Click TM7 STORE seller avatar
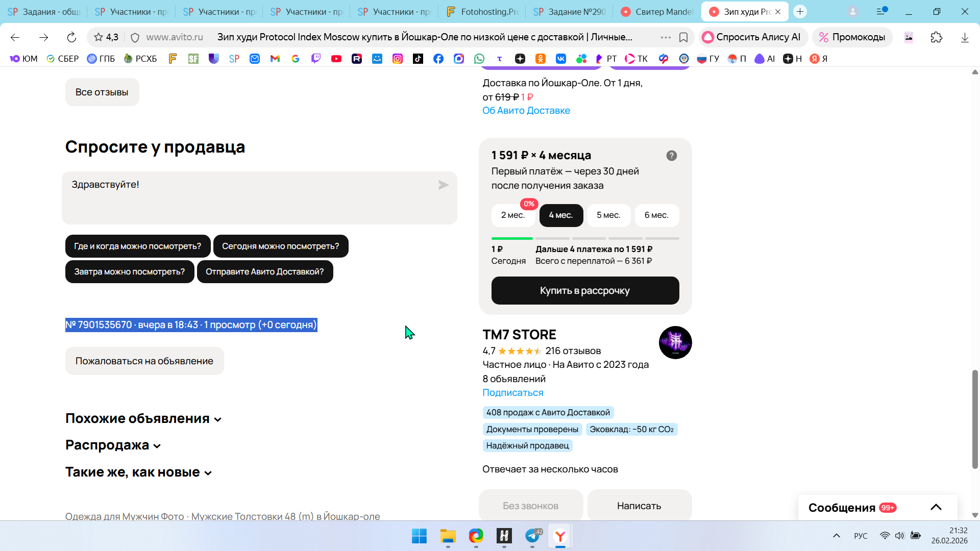The height and width of the screenshot is (551, 980). pyautogui.click(x=675, y=342)
